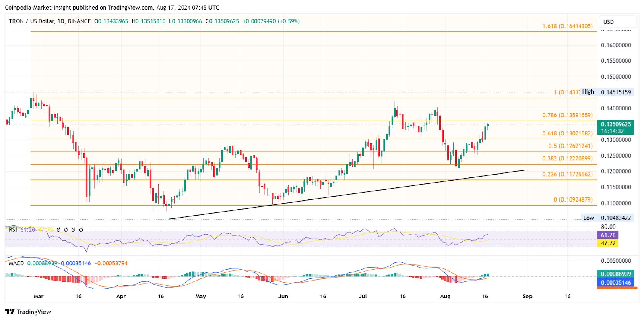The height and width of the screenshot is (320, 644).
Task: Click the 0.12500000 price axis label
Action: pos(616,156)
